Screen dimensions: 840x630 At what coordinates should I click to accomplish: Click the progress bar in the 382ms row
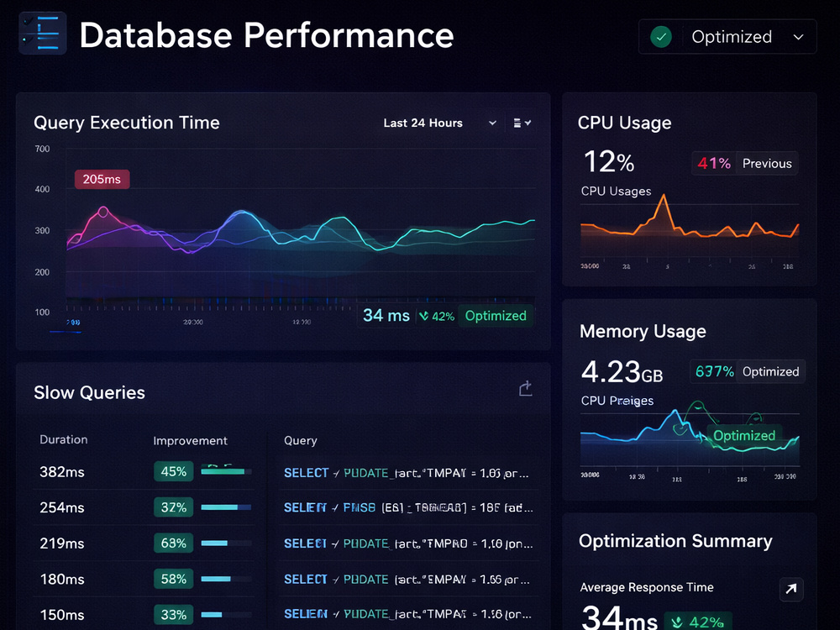coord(226,471)
